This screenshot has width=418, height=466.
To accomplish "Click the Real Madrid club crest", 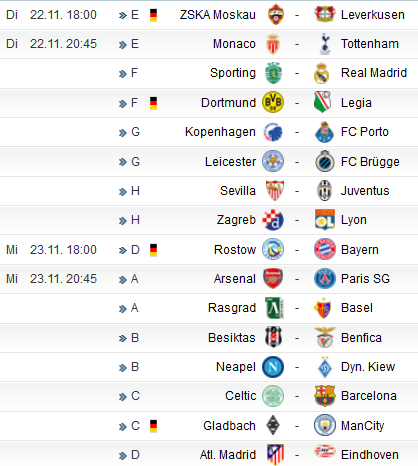I will coord(322,73).
